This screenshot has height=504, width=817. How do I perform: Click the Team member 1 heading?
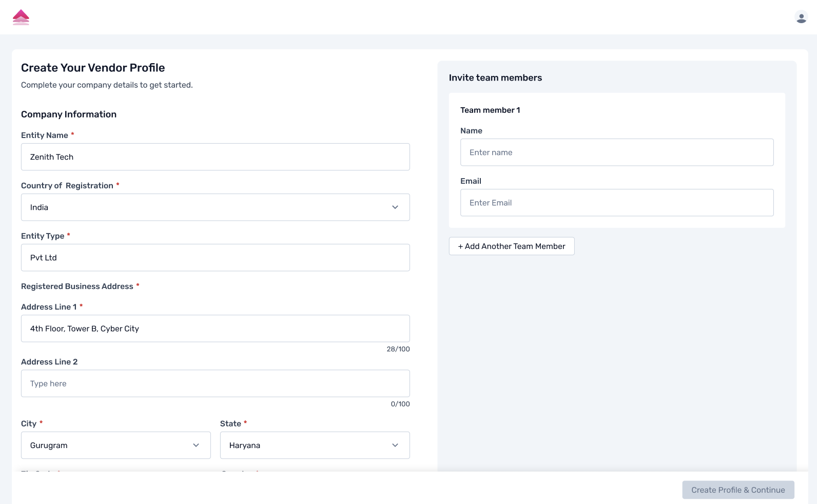[x=490, y=110]
